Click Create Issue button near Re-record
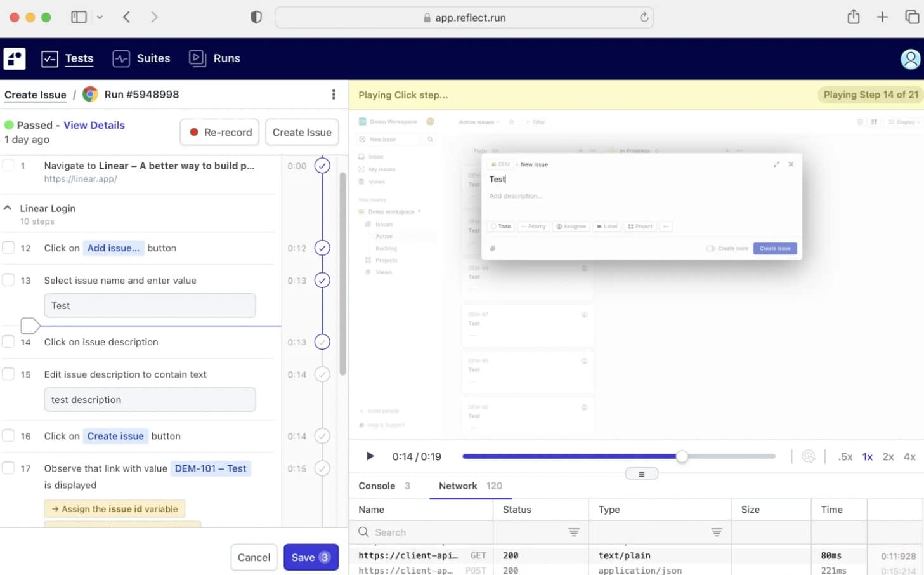 pos(302,132)
